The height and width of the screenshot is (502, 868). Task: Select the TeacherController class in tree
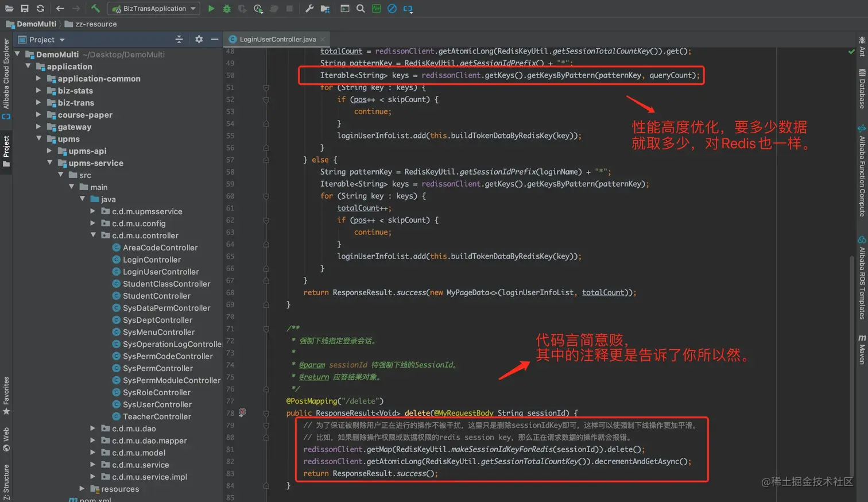pyautogui.click(x=156, y=416)
